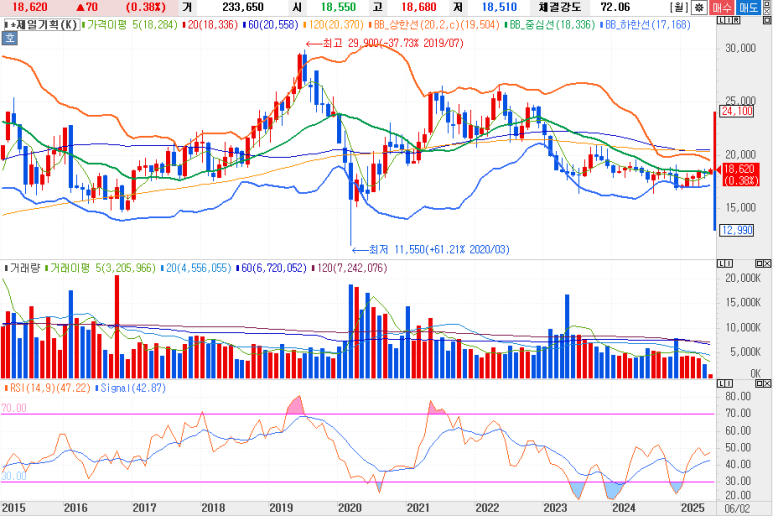Select the 60(6,720,052) volume average legend
The height and width of the screenshot is (516, 773).
click(272, 268)
